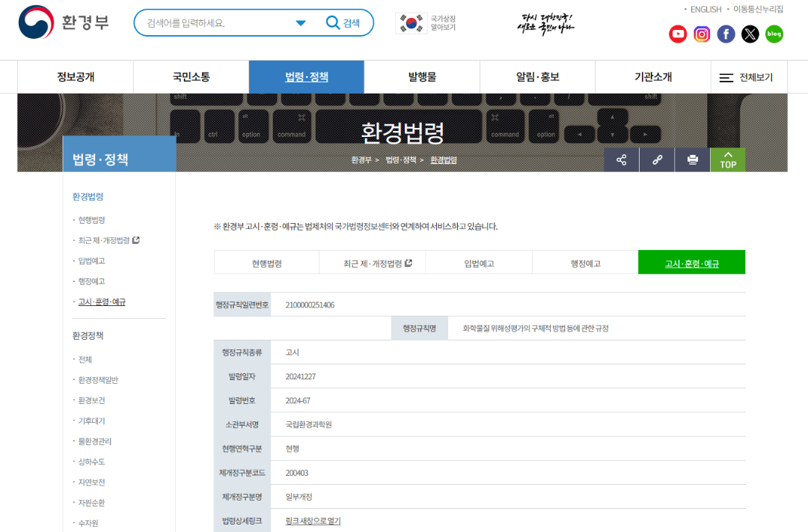
Task: Click the share icon button
Action: pos(622,160)
